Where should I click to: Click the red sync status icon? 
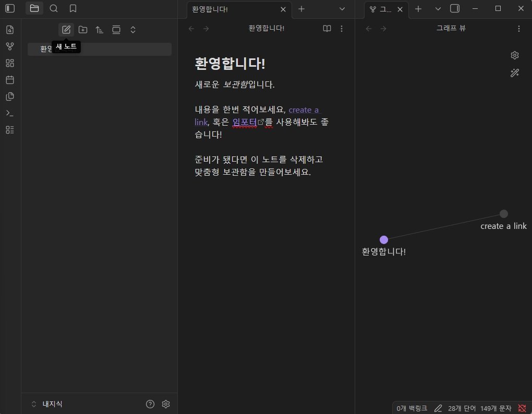(522, 409)
